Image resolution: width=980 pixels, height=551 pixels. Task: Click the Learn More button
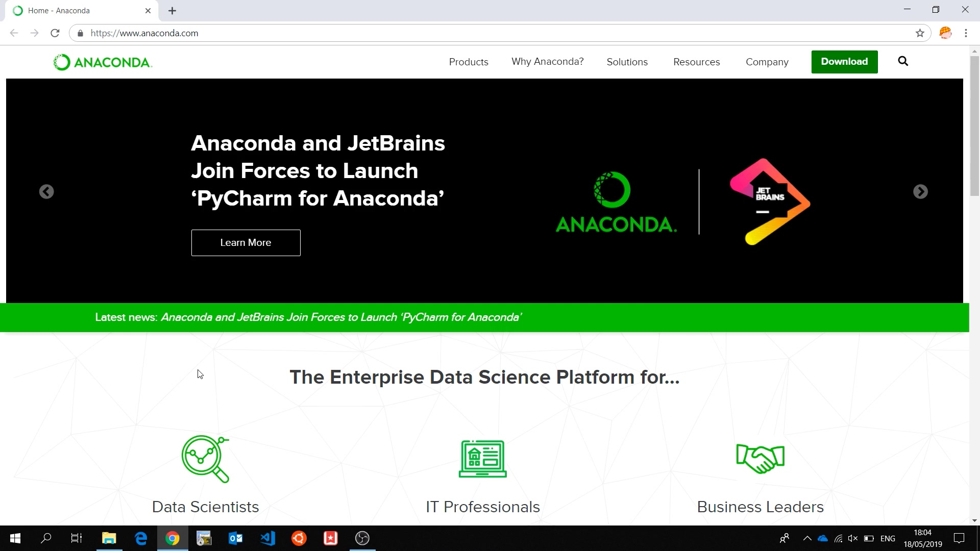tap(246, 243)
